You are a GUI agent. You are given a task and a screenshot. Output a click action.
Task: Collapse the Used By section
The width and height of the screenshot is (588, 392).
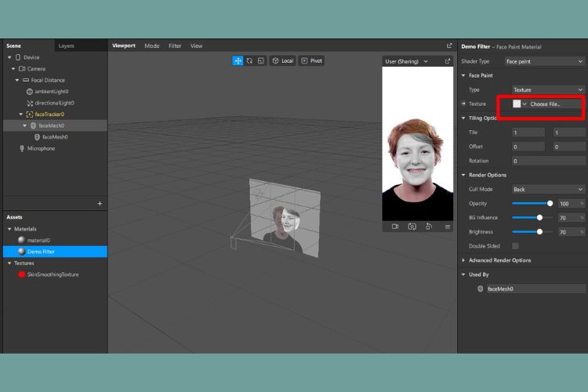[463, 274]
